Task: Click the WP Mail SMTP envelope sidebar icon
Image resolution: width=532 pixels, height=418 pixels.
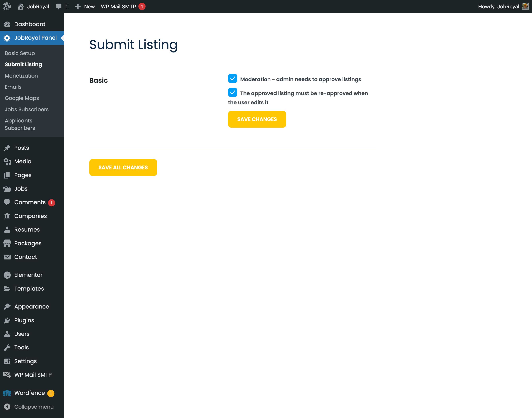Action: 7,375
